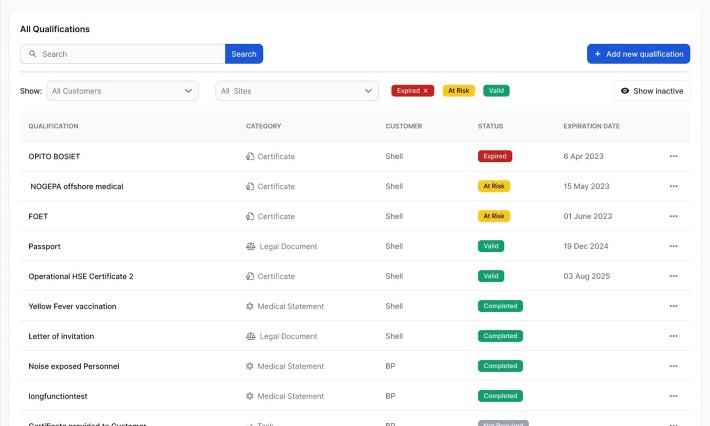Click green Valid badge for Passport row
Screen dimensions: 710x426
click(x=491, y=246)
